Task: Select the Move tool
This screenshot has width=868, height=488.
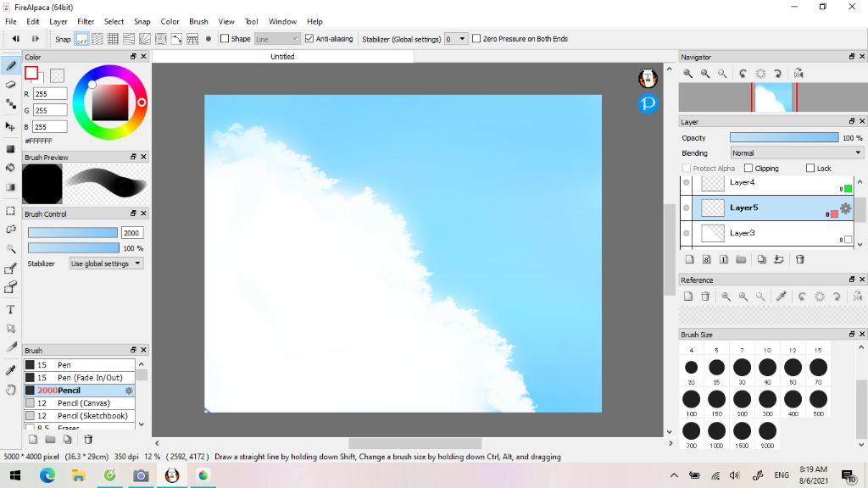Action: (x=10, y=127)
